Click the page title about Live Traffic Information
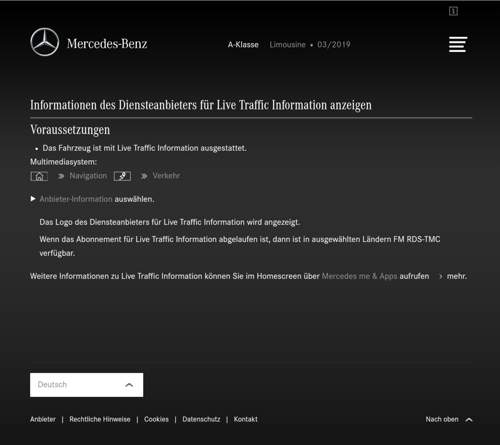Viewport: 500px width, 445px height. [x=201, y=105]
